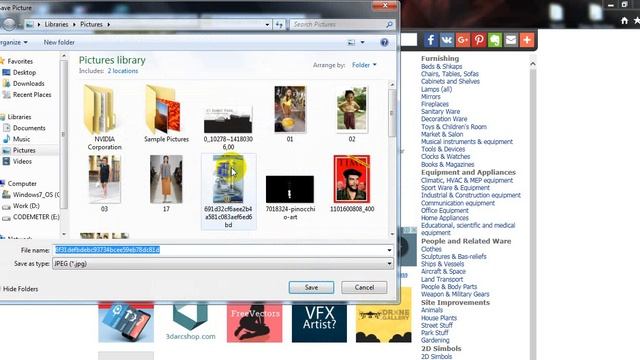The height and width of the screenshot is (360, 640).
Task: Click the 3darcshop.com banner on webpage
Action: [x=190, y=322]
